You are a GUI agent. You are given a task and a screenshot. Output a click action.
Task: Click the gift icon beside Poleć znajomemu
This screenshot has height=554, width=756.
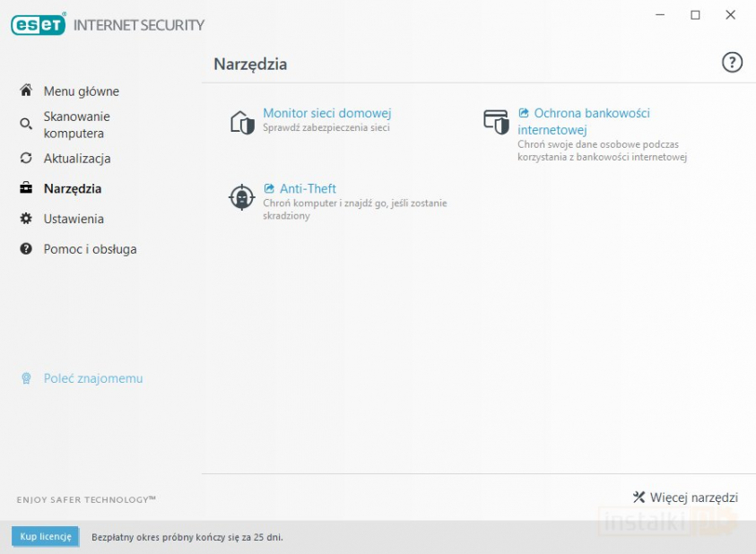tap(26, 378)
